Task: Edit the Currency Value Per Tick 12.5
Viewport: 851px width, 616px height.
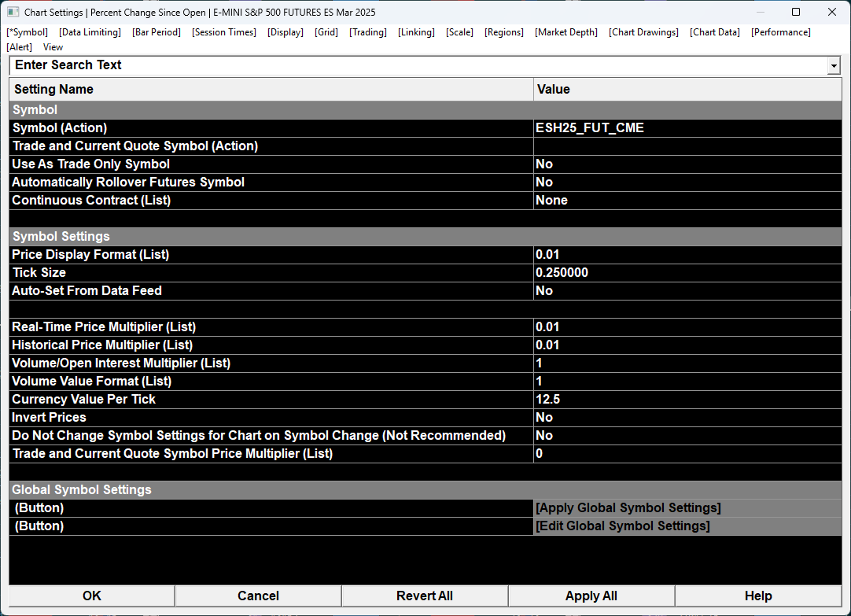Action: (687, 400)
